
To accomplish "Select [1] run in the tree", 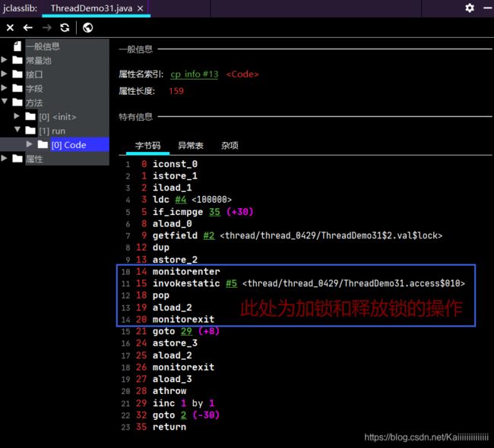I will [x=52, y=131].
